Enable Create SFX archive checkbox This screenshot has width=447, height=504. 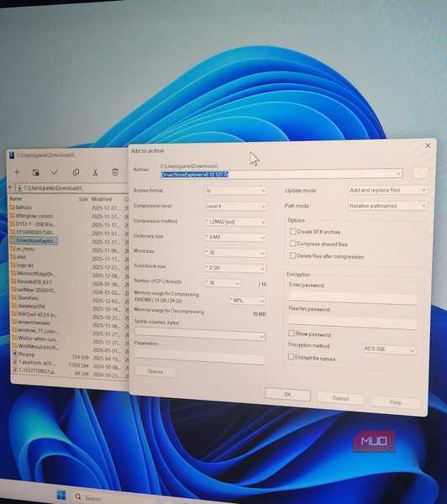point(293,232)
